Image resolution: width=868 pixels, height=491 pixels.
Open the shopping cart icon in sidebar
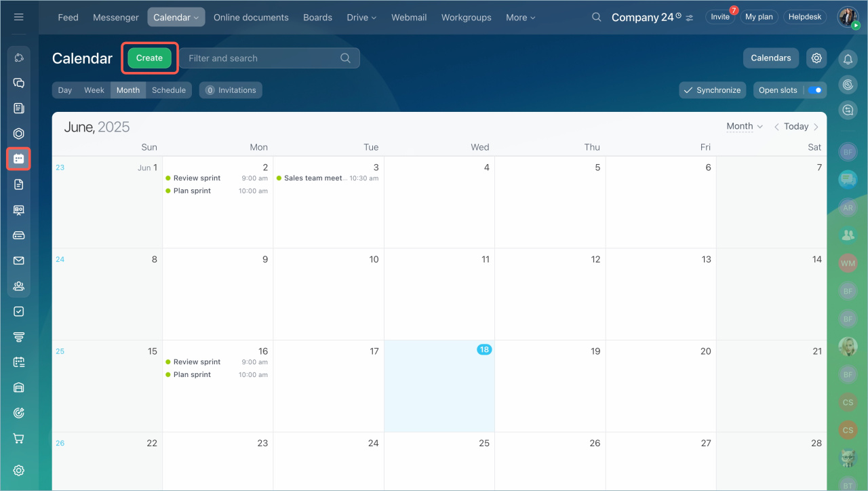pos(19,439)
